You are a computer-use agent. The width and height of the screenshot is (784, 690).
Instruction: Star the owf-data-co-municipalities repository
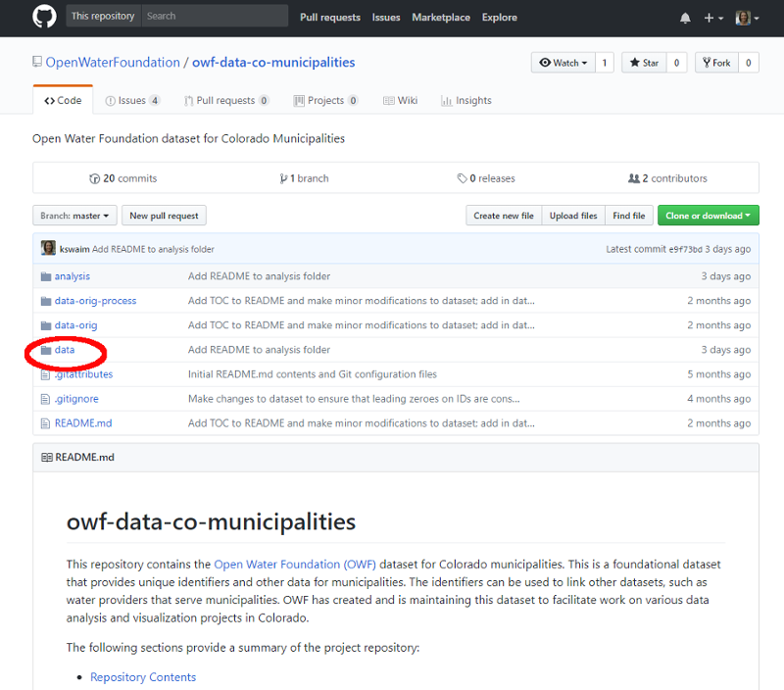pyautogui.click(x=644, y=62)
